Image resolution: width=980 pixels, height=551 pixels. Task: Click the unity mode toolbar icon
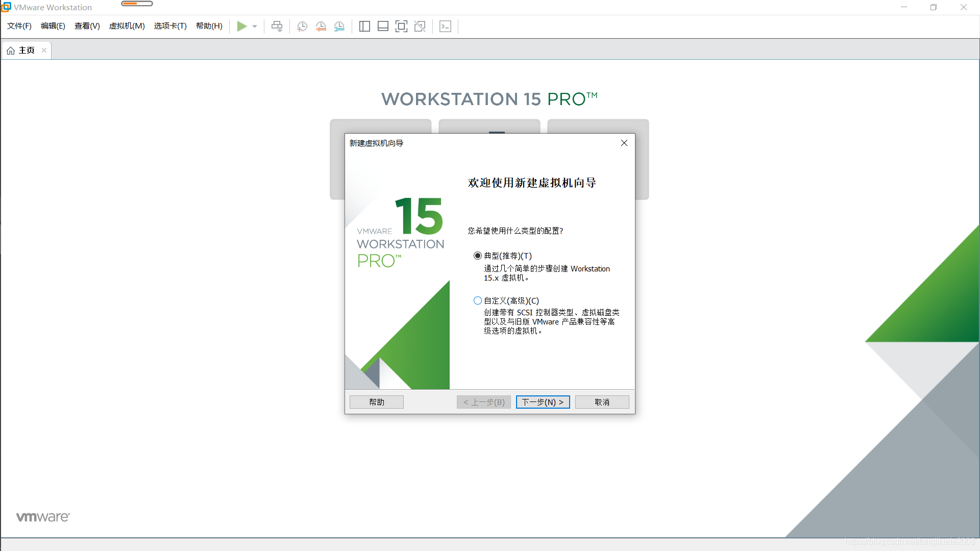pyautogui.click(x=420, y=26)
